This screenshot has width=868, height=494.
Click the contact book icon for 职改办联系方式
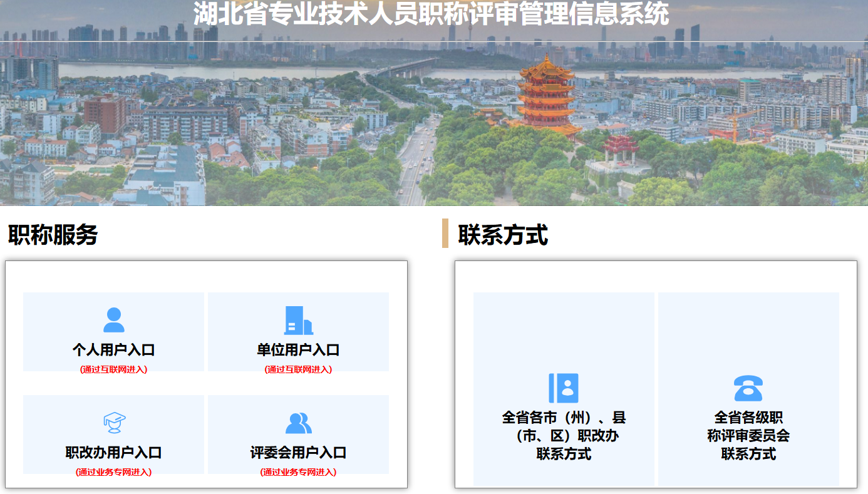point(564,388)
